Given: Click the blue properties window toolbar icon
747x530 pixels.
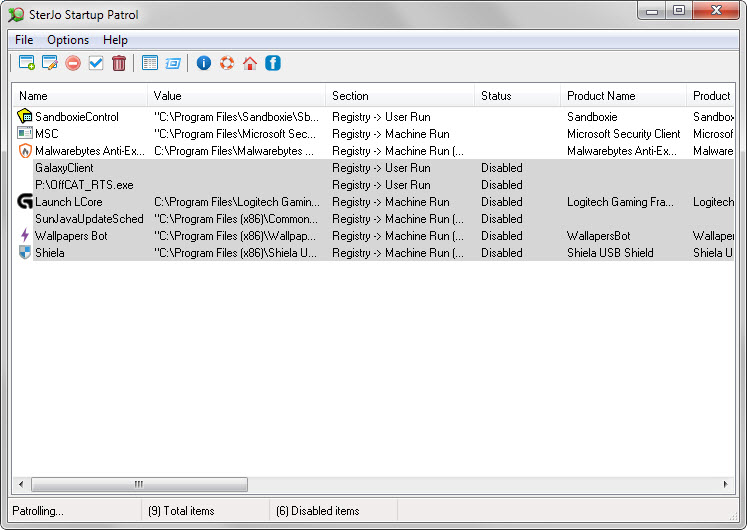Looking at the screenshot, I should [x=173, y=63].
